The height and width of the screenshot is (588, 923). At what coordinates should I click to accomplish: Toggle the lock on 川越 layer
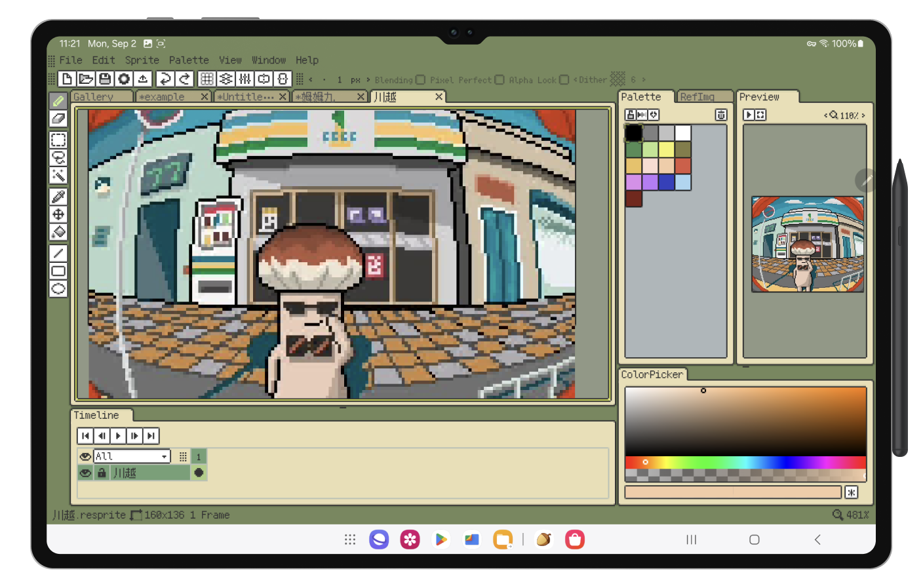(x=102, y=473)
